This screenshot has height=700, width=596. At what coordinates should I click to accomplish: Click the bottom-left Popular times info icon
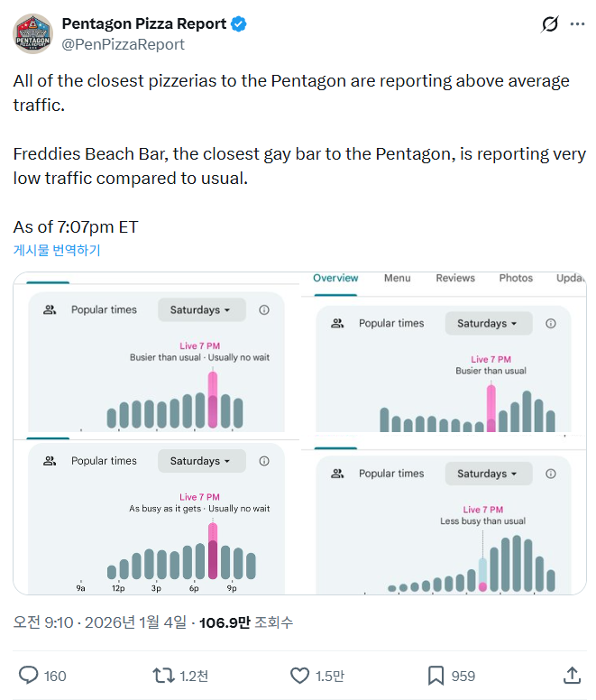[x=264, y=461]
